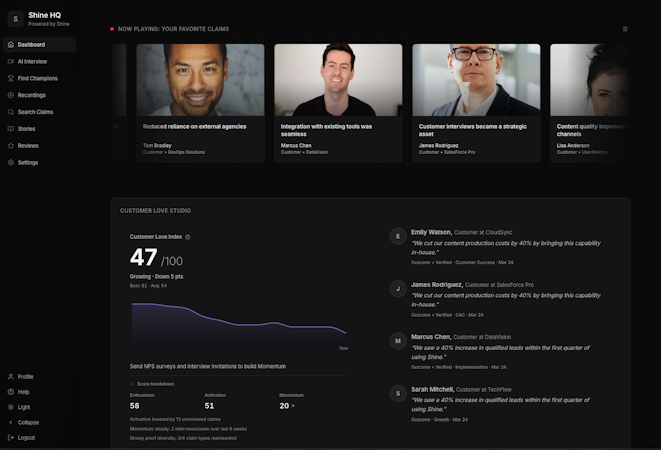This screenshot has width=661, height=450.
Task: Click the purple Customer Love trend chart
Action: pos(239,323)
